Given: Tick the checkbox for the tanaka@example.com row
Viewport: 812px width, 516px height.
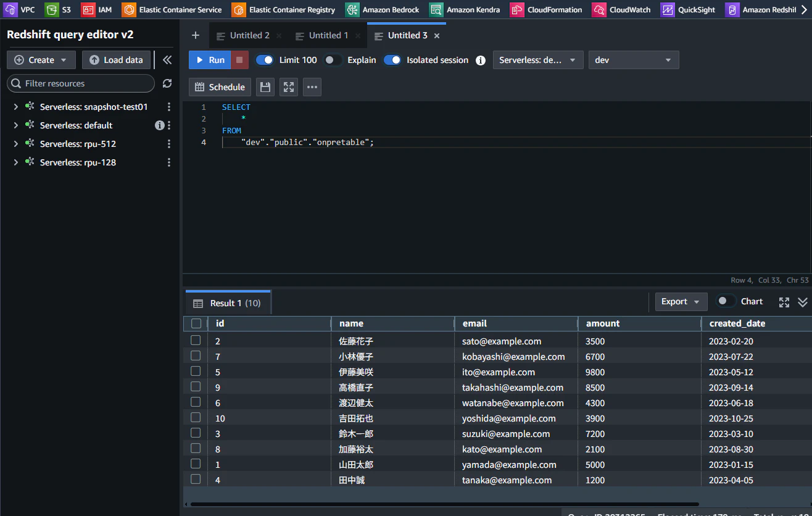Looking at the screenshot, I should click(x=196, y=479).
